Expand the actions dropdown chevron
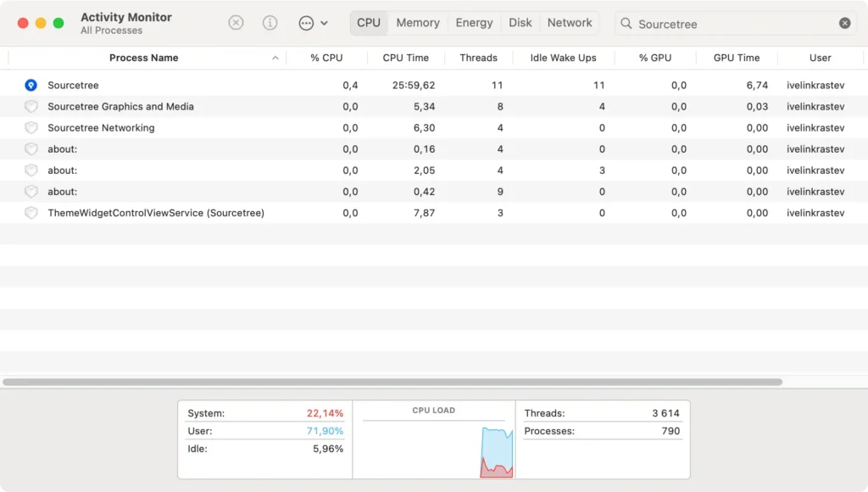The height and width of the screenshot is (492, 868). pyautogui.click(x=325, y=23)
